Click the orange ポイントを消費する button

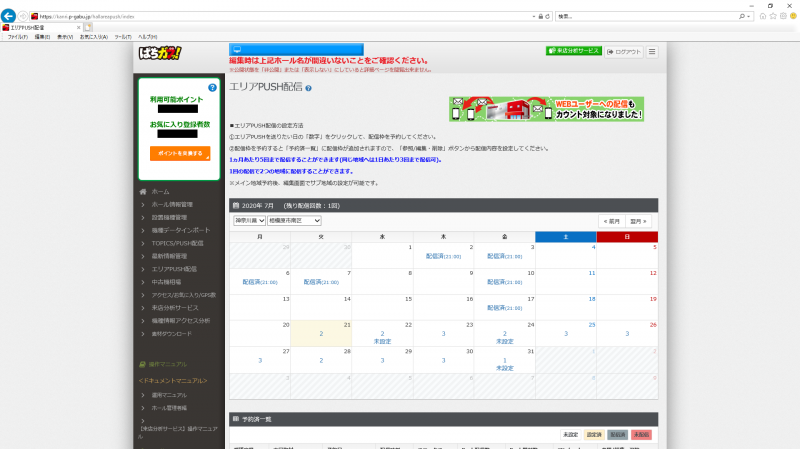[x=180, y=153]
